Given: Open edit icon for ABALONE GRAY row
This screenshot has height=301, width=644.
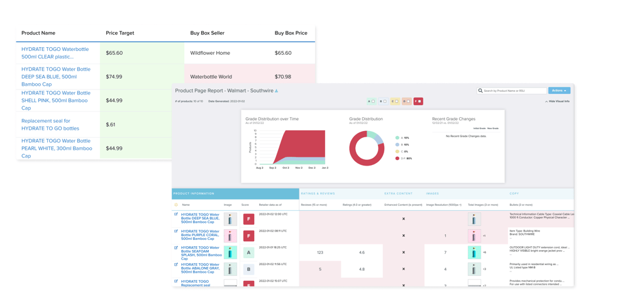Looking at the screenshot, I should click(x=176, y=264).
